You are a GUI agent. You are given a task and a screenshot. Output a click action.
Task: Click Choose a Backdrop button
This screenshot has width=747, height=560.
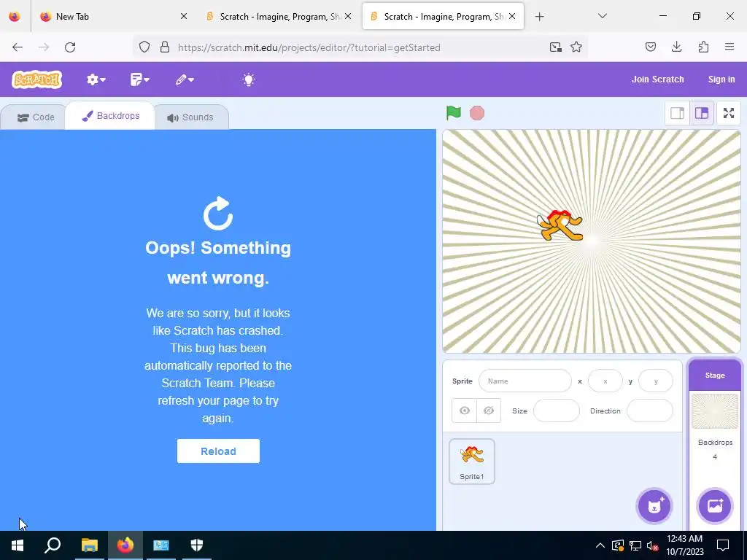pos(715,506)
